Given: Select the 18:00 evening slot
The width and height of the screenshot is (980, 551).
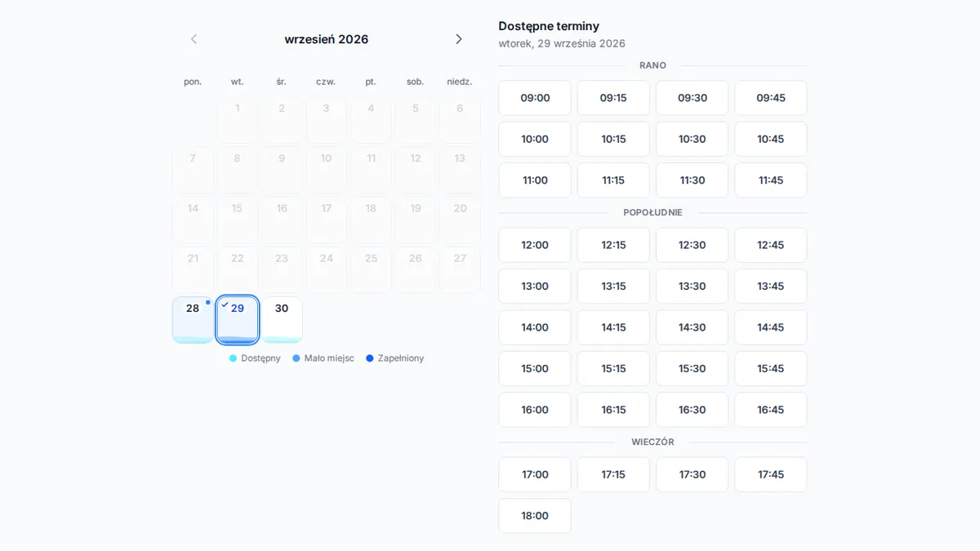Looking at the screenshot, I should point(535,516).
